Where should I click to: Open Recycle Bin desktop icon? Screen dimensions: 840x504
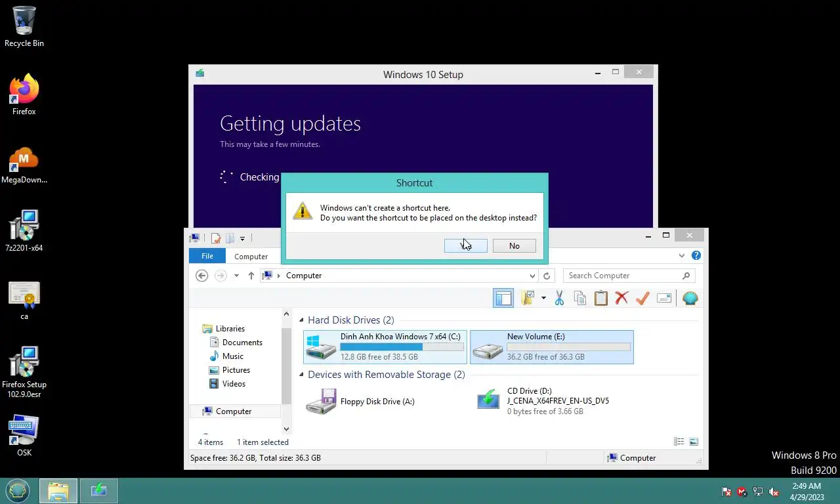(24, 27)
